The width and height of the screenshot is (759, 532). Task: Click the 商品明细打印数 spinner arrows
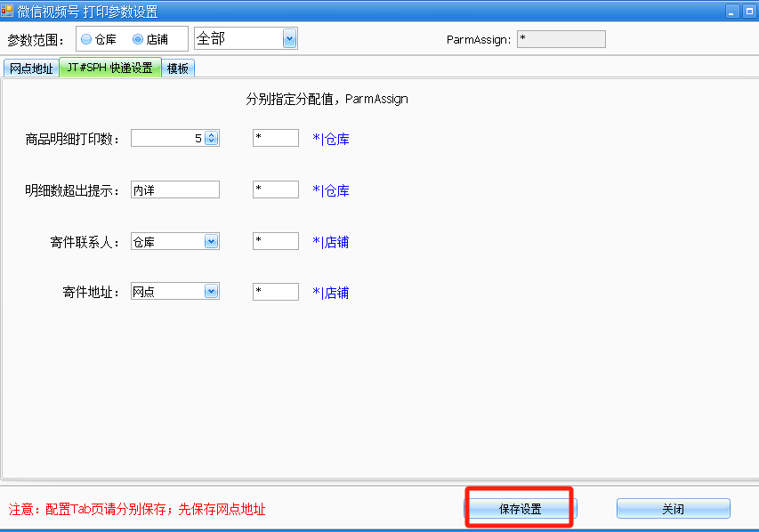(x=212, y=139)
